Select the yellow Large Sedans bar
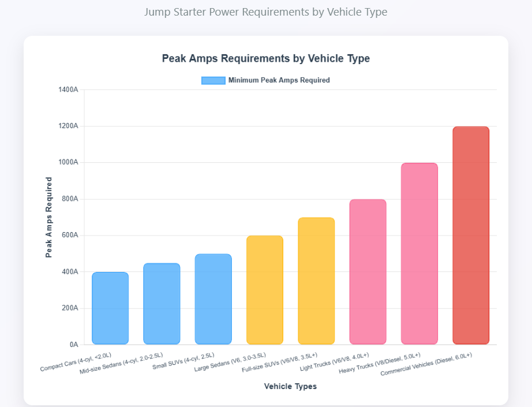Viewport: 532px width, 407px height. (265, 290)
